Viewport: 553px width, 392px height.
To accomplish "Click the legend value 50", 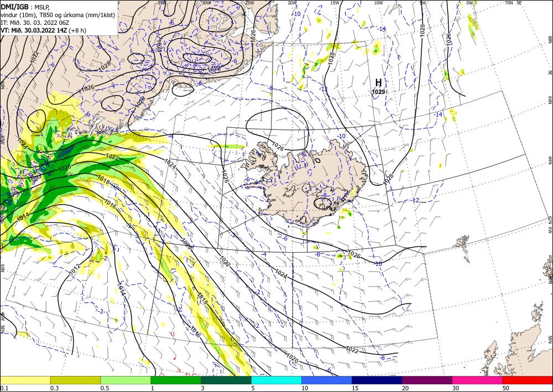I will pos(506,388).
